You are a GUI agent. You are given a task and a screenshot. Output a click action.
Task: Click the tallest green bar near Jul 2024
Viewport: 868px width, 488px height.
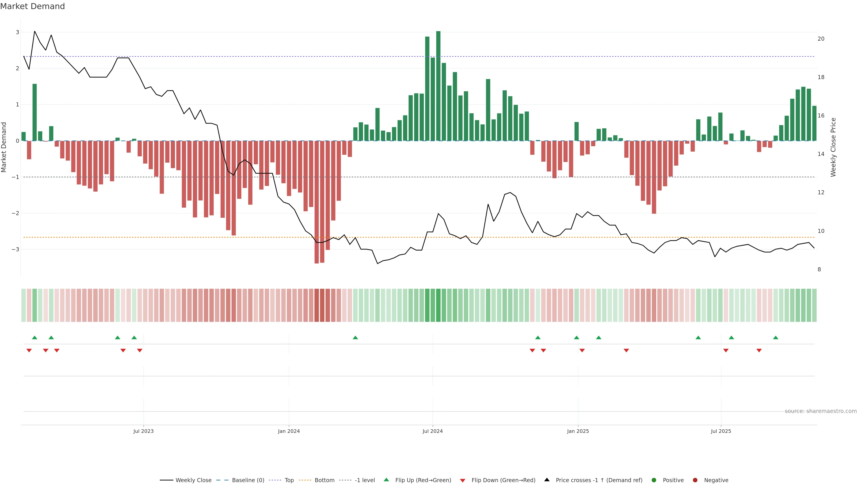tap(438, 86)
